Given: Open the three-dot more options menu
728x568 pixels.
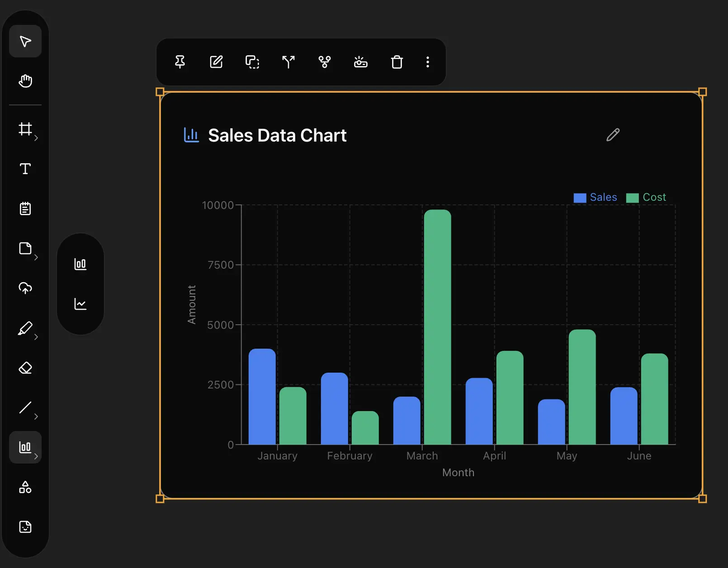Looking at the screenshot, I should click(427, 62).
